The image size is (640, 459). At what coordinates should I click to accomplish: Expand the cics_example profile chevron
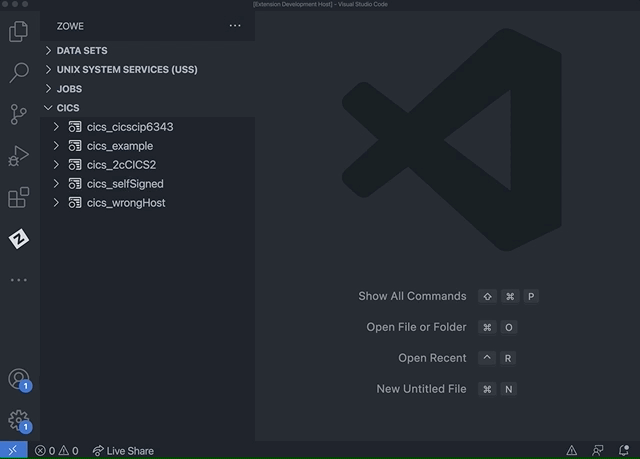[x=57, y=146]
